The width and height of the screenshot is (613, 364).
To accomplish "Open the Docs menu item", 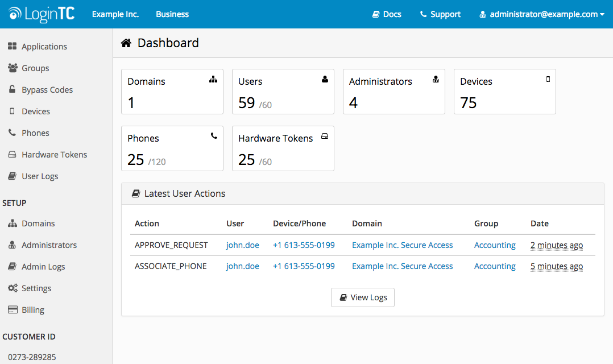I will 387,14.
